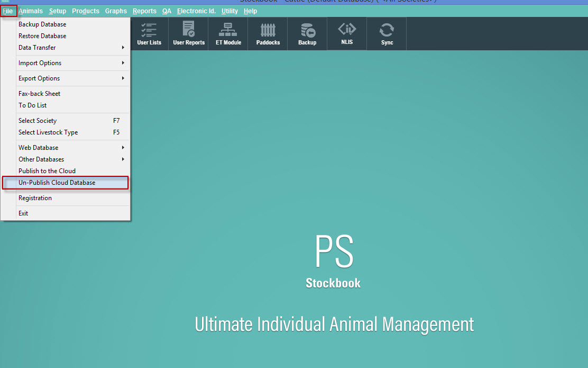588x368 pixels.
Task: Expand the Import Options submenu
Action: tap(66, 63)
